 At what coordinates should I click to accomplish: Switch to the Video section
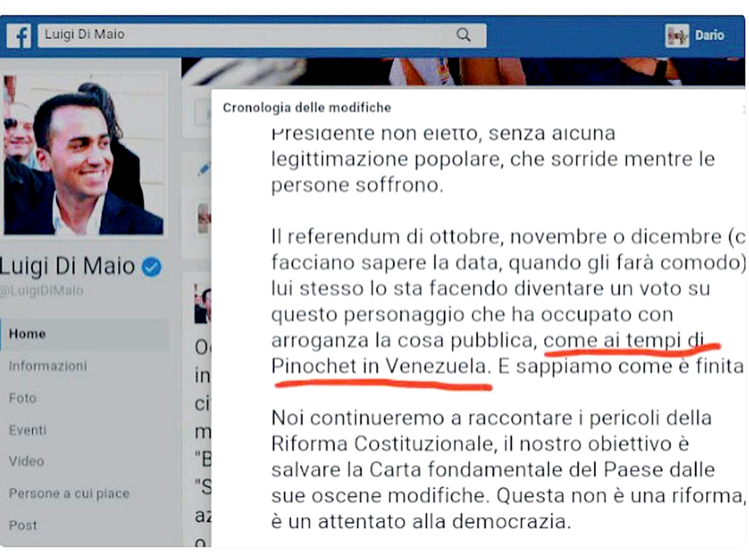tap(26, 461)
